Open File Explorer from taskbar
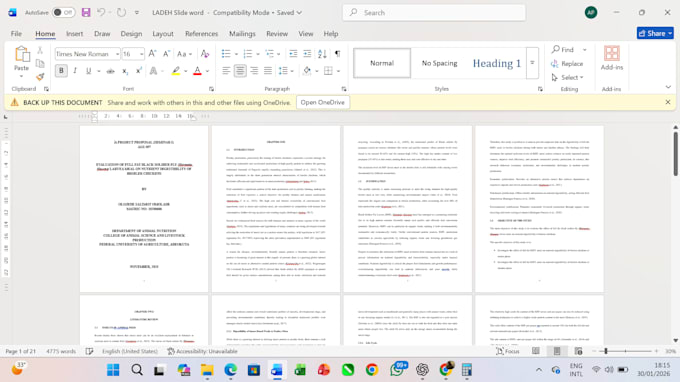The height and width of the screenshot is (382, 680). (207, 370)
